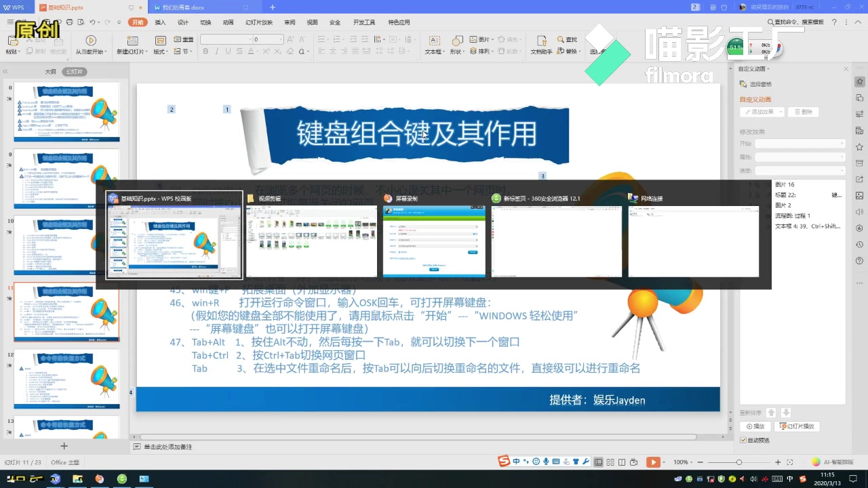Click 查找 find button
868x488 pixels.
pyautogui.click(x=567, y=39)
